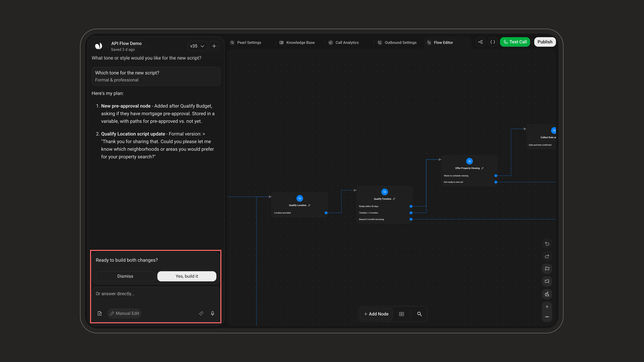Click the curly braces icon
The image size is (644, 362).
[493, 42]
